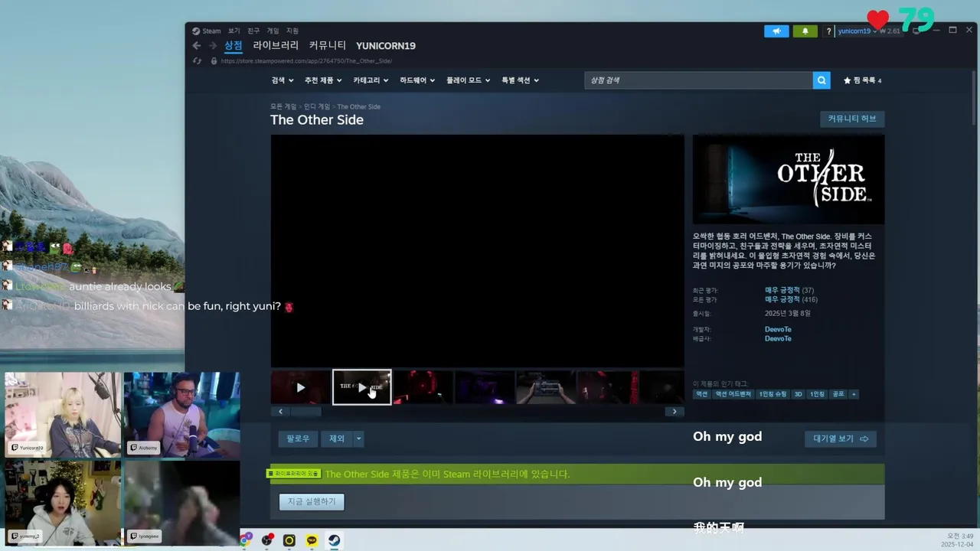Open the question mark help button
Image resolution: width=980 pixels, height=551 pixels.
[x=828, y=31]
